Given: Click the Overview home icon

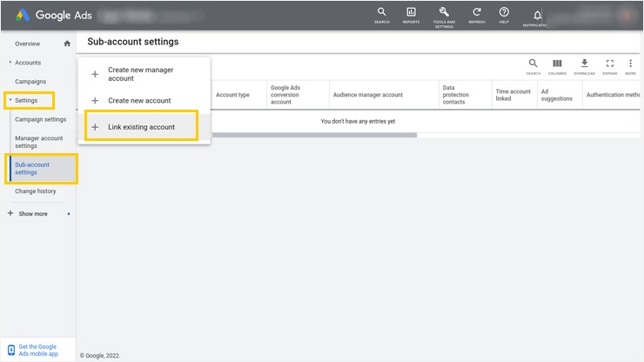Looking at the screenshot, I should pyautogui.click(x=67, y=44).
